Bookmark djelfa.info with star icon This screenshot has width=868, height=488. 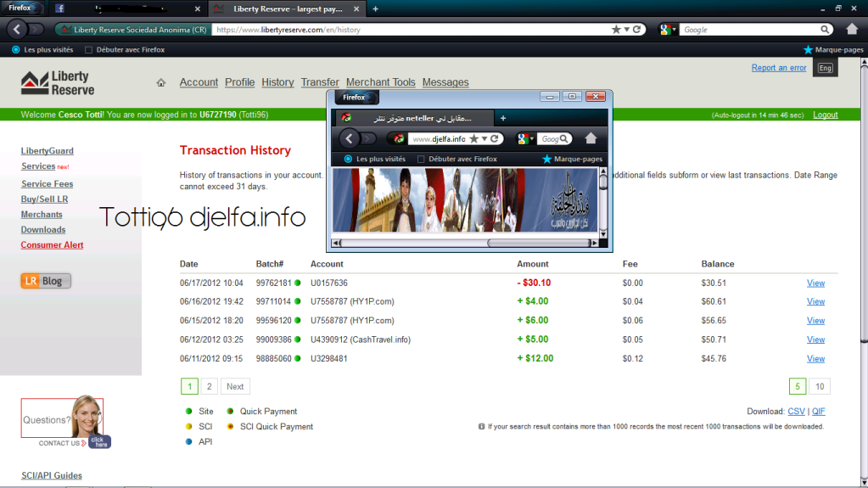tap(473, 138)
